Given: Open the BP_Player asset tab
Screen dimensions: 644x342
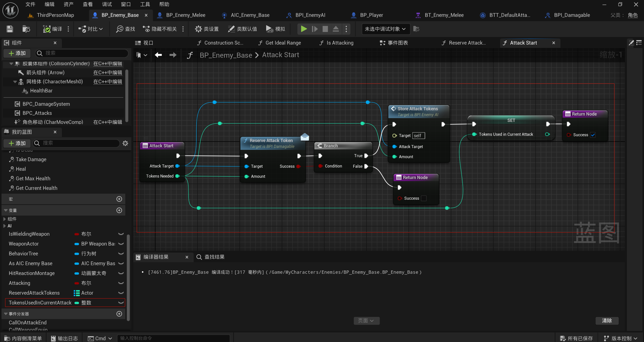Looking at the screenshot, I should point(371,15).
